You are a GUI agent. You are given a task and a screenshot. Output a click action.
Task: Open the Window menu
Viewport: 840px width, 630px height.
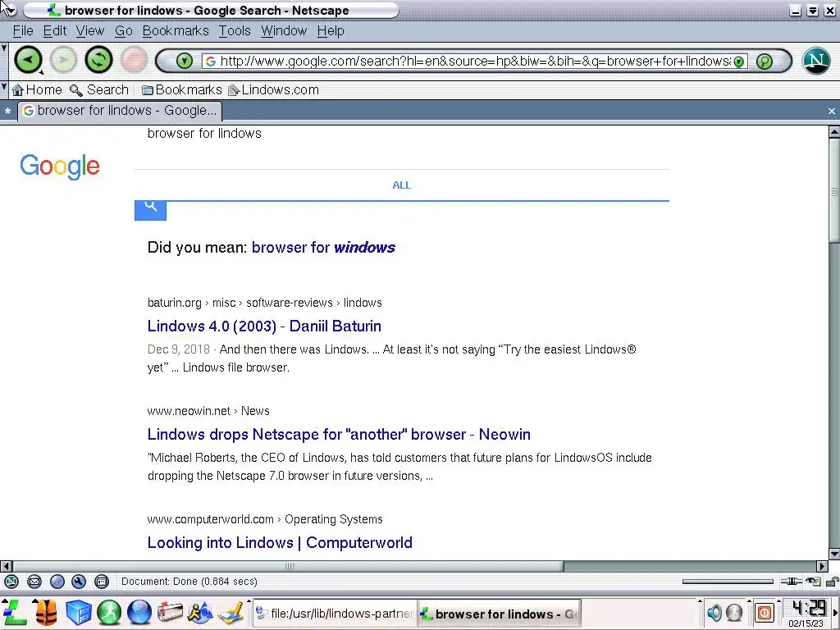(x=284, y=31)
